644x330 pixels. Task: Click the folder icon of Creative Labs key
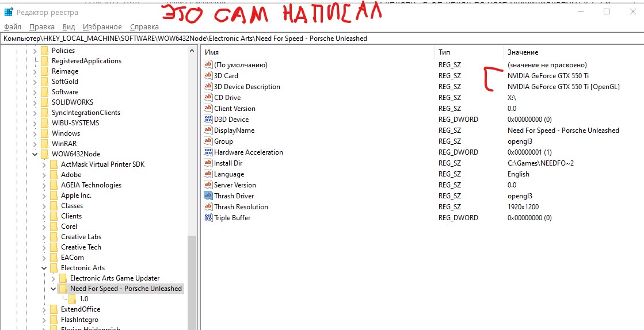point(54,237)
